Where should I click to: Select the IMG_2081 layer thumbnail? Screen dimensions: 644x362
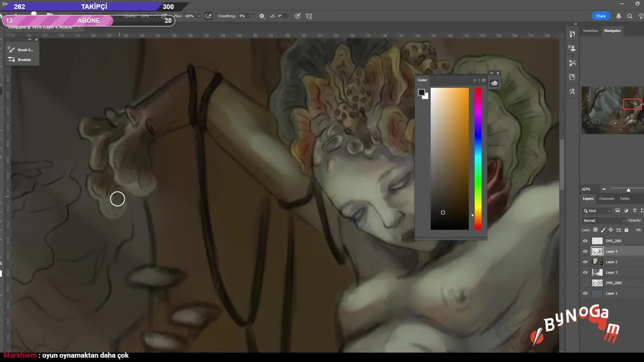(x=597, y=241)
